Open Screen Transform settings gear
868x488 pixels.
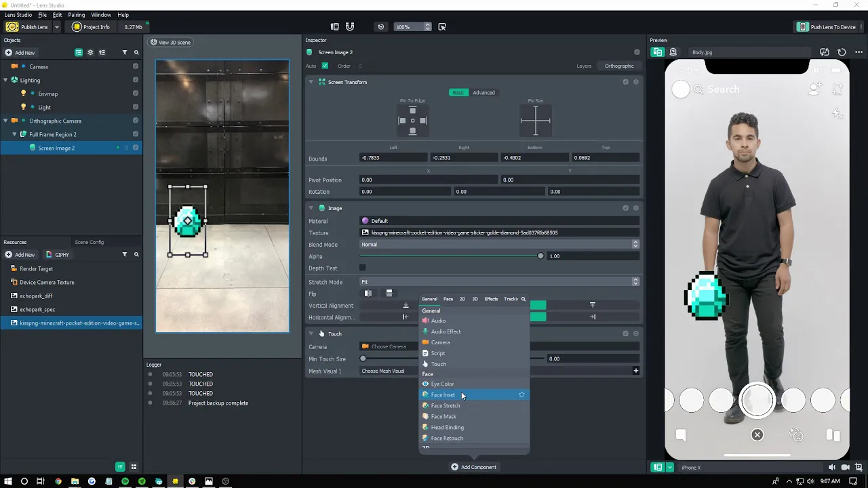coord(636,82)
